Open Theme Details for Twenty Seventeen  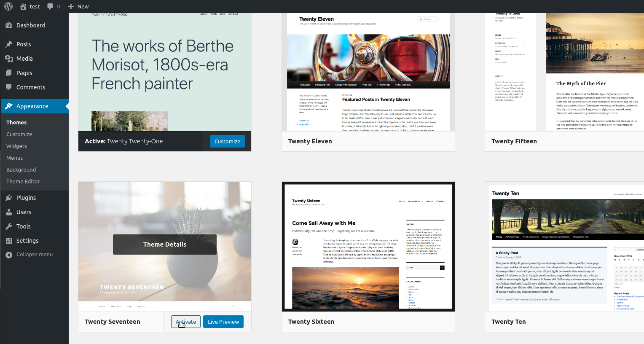(165, 245)
